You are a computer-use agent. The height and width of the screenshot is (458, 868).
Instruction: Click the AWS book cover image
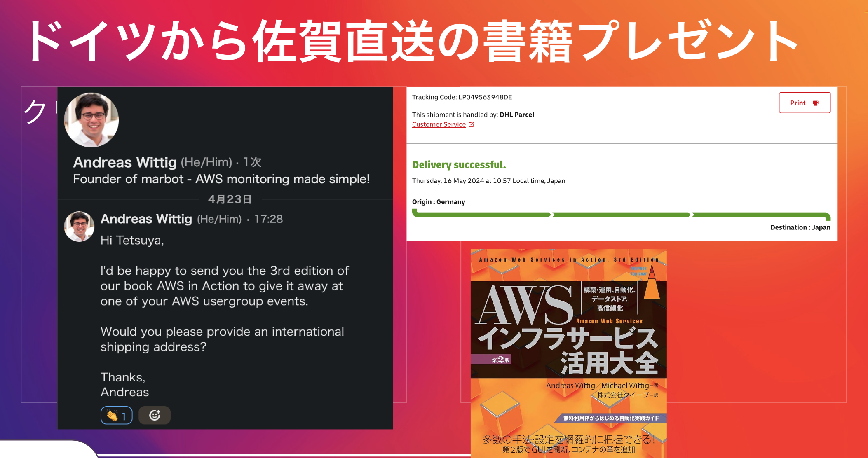tap(568, 353)
